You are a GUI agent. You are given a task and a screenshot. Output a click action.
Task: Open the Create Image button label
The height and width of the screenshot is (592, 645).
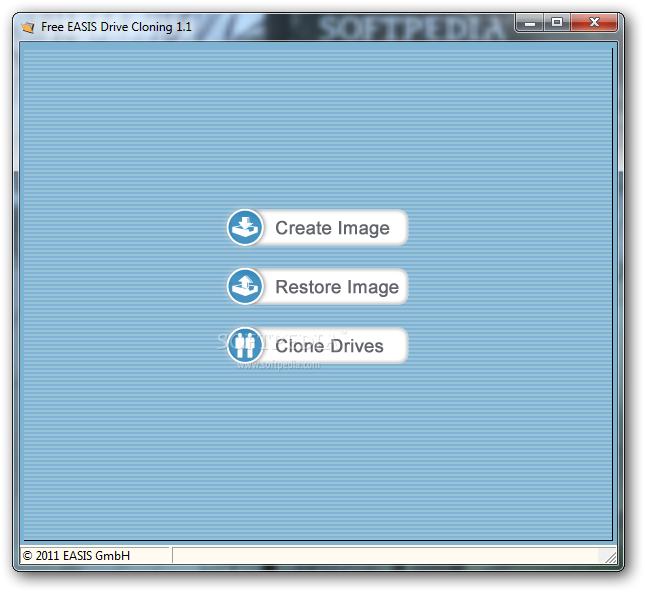[x=332, y=228]
